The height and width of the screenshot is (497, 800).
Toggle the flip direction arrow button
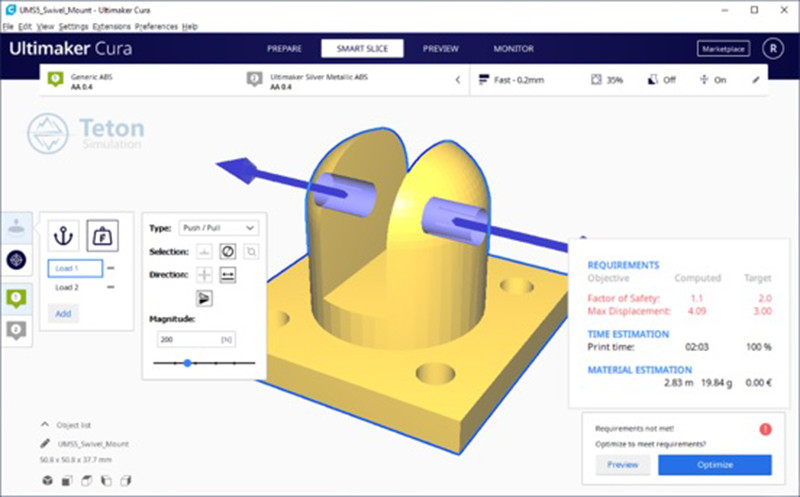click(203, 297)
